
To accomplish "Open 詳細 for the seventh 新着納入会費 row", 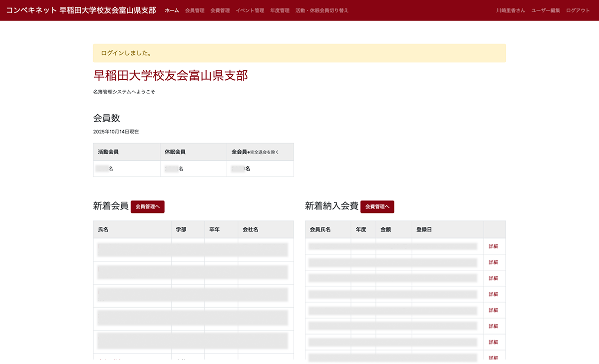I will pos(493,342).
